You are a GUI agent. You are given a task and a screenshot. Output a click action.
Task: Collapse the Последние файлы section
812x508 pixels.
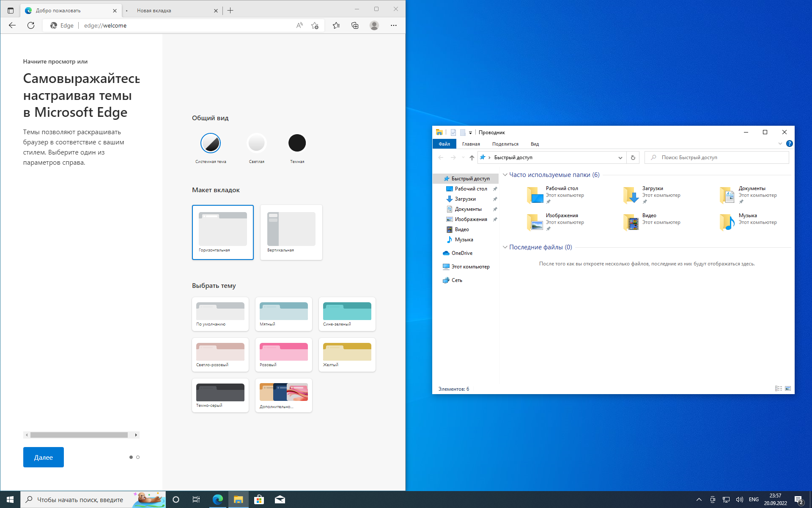tap(505, 247)
